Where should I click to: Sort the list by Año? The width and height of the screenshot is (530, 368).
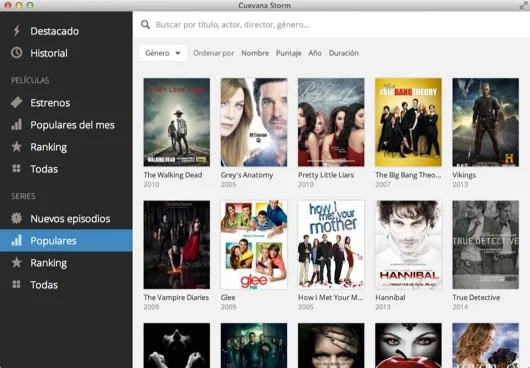(x=315, y=53)
